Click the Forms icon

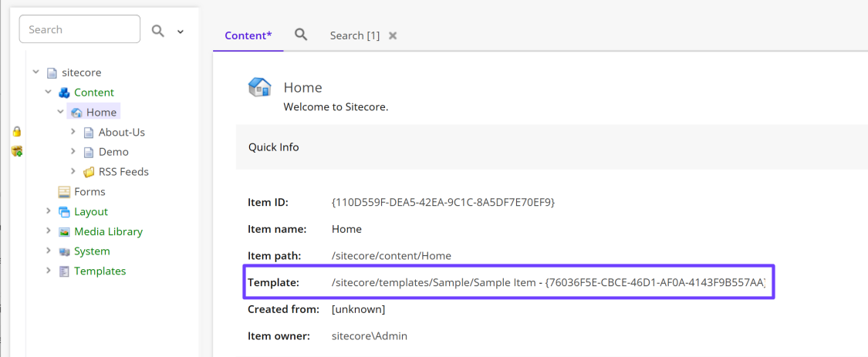64,191
